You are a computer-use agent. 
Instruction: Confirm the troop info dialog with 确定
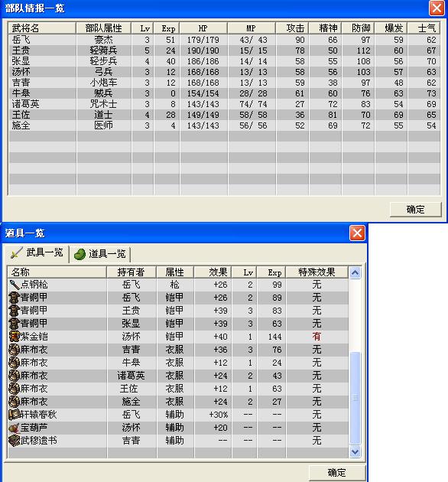tap(415, 210)
